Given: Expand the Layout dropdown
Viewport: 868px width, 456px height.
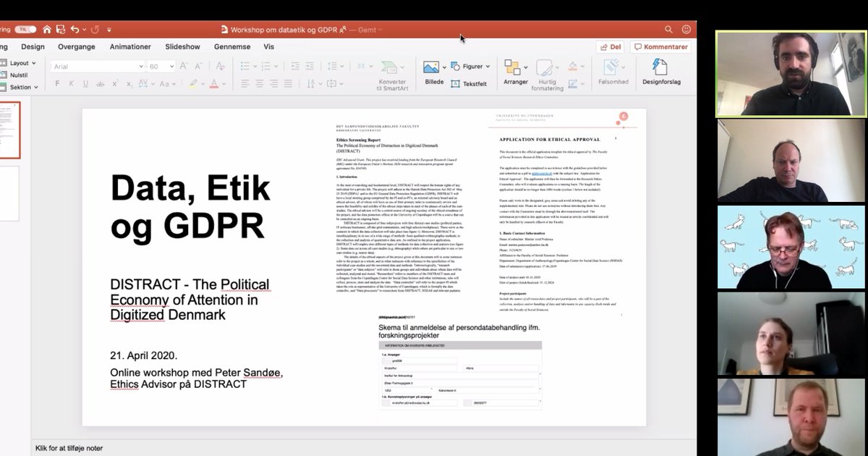Looking at the screenshot, I should (21, 63).
